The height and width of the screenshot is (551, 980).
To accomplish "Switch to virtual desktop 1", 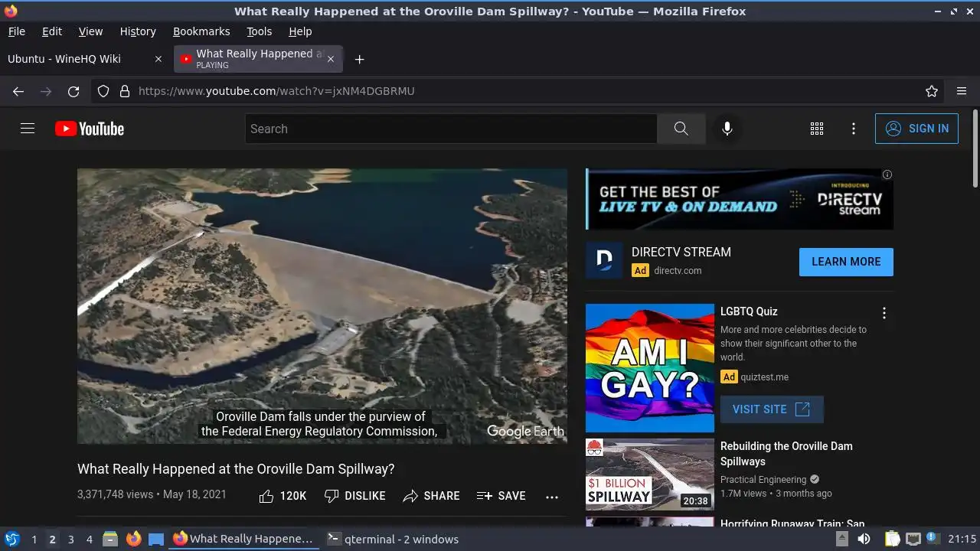I will click(x=34, y=540).
